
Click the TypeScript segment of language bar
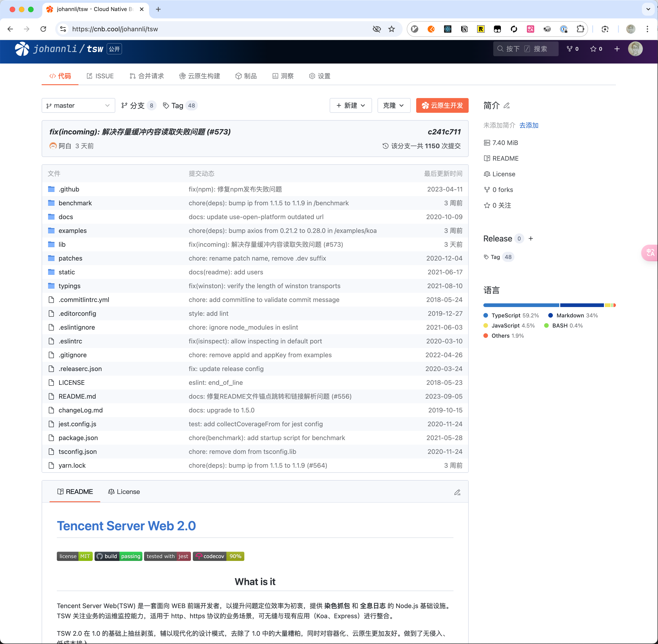(521, 305)
